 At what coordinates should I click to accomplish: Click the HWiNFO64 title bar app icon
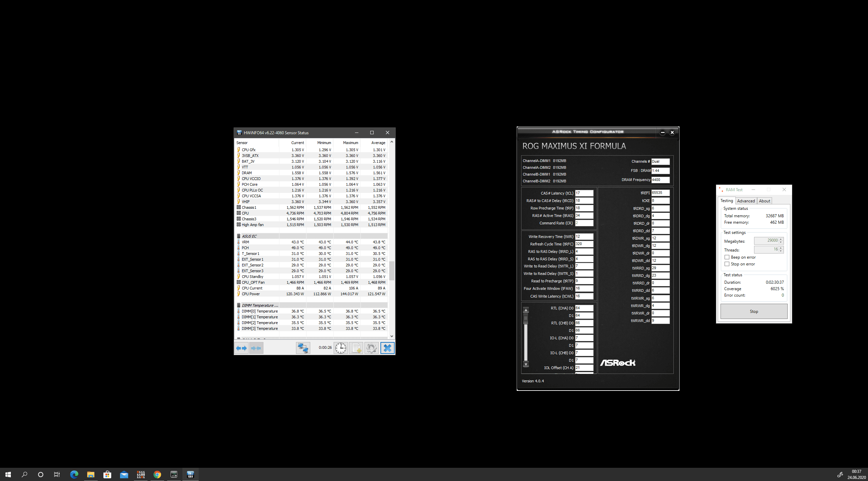[239, 133]
